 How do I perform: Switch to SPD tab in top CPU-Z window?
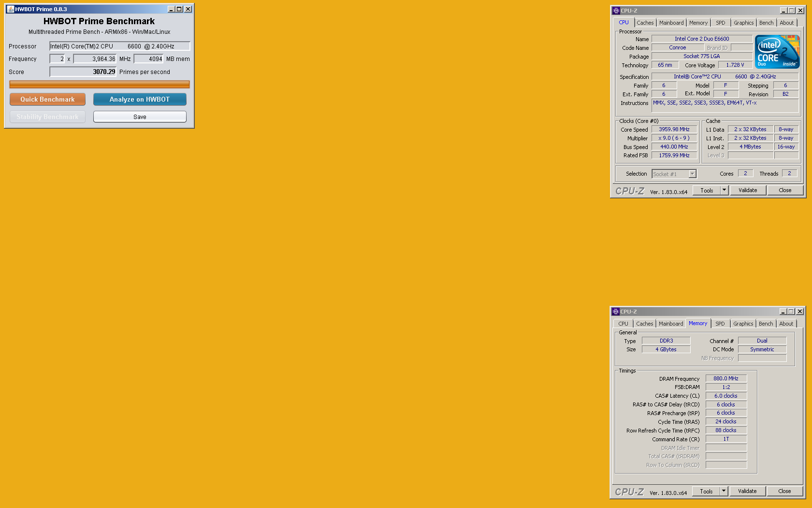pos(721,23)
